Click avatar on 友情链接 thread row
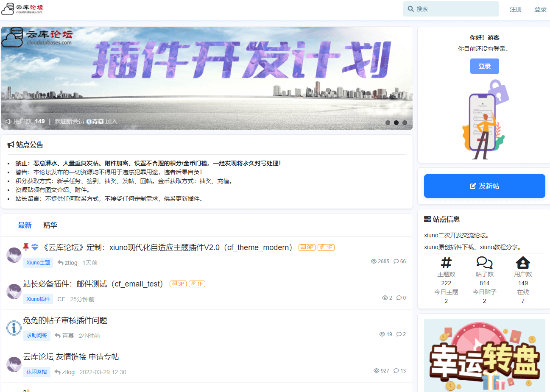This screenshot has width=550, height=392. point(14,364)
